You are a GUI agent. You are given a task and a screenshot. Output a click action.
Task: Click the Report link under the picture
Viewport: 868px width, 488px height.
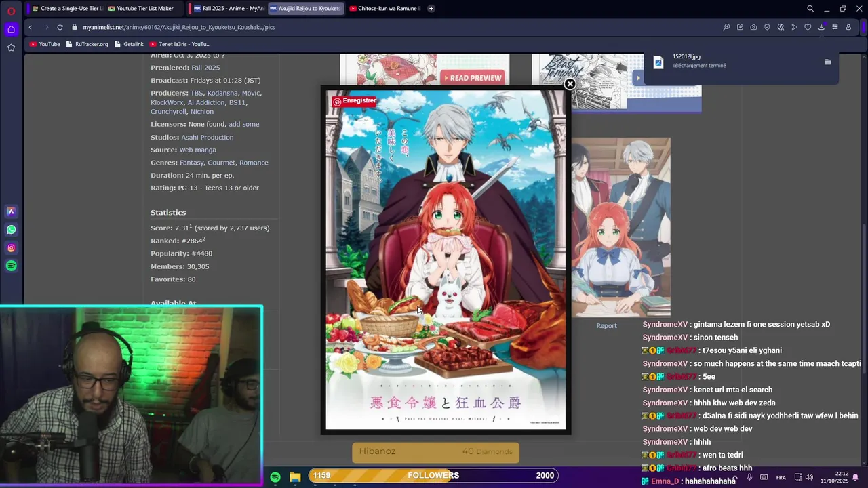[606, 326]
